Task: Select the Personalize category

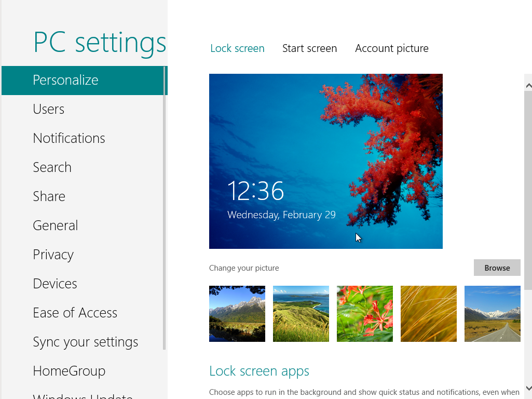Action: pyautogui.click(x=84, y=81)
